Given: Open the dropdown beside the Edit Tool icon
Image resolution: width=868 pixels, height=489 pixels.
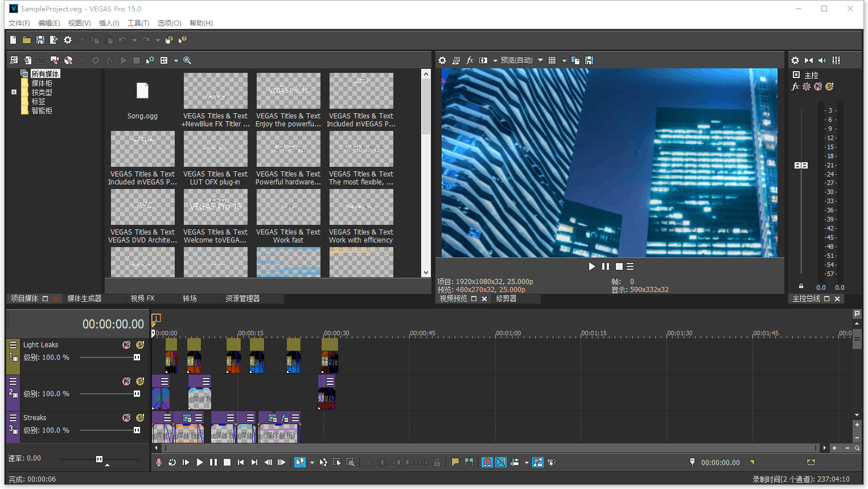Looking at the screenshot, I should point(312,462).
